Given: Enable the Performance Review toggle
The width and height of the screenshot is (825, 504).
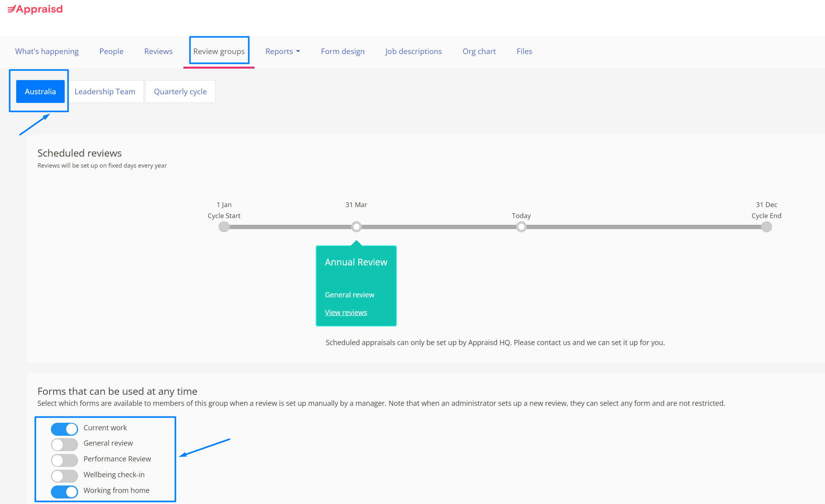Looking at the screenshot, I should click(x=64, y=460).
